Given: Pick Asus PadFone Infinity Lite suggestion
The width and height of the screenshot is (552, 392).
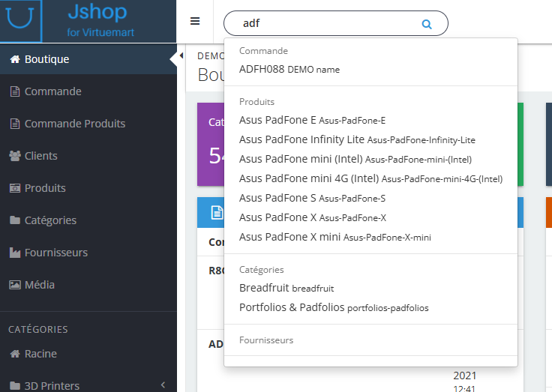Looking at the screenshot, I should tap(357, 139).
